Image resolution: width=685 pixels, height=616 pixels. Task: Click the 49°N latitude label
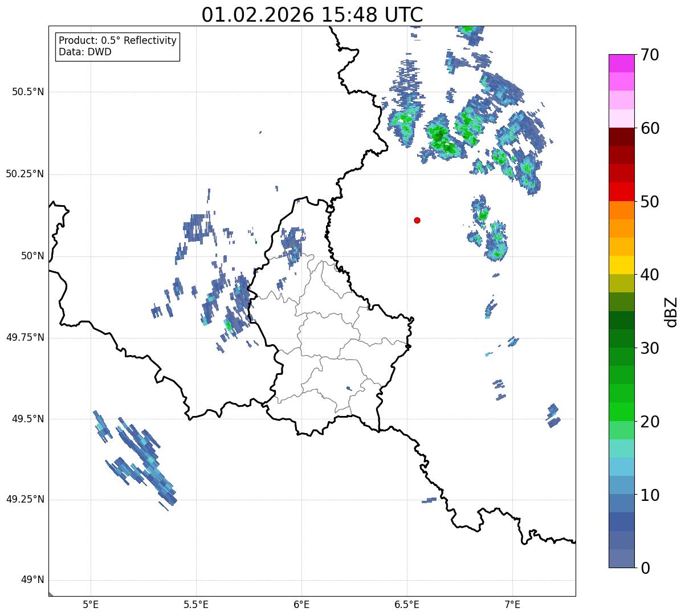[x=32, y=580]
